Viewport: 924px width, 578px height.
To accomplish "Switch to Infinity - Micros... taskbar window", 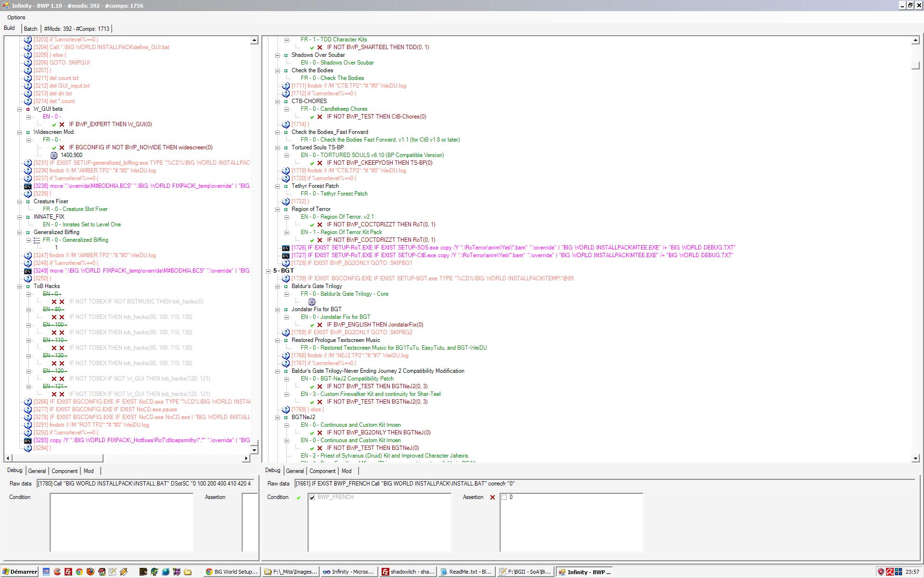I will [349, 572].
